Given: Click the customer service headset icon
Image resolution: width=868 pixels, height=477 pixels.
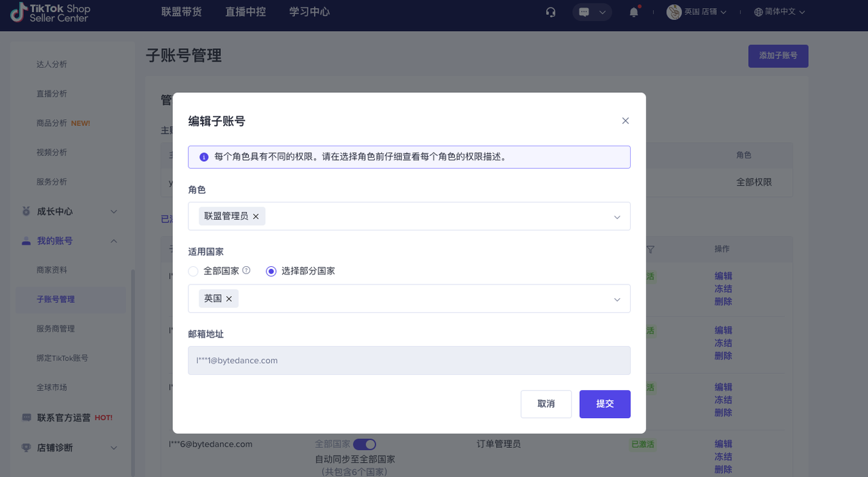Looking at the screenshot, I should pos(551,12).
